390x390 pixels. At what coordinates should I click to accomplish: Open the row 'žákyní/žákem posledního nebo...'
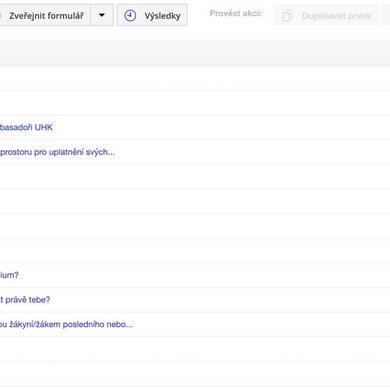195,324
